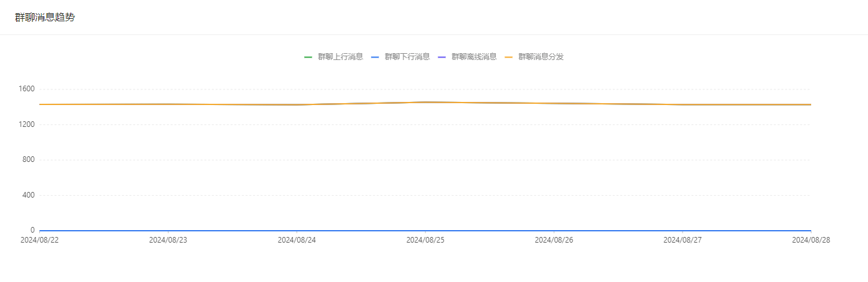Select the 2024/08/23 x-axis date label
The height and width of the screenshot is (282, 868).
[x=168, y=239]
